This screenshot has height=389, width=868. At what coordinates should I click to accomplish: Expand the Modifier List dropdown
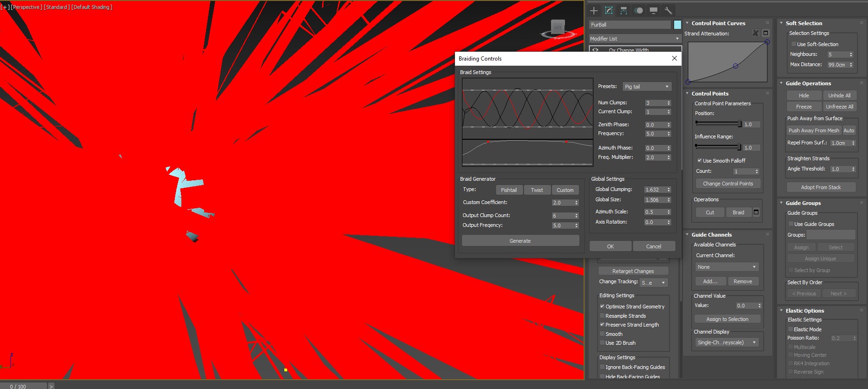pyautogui.click(x=634, y=39)
